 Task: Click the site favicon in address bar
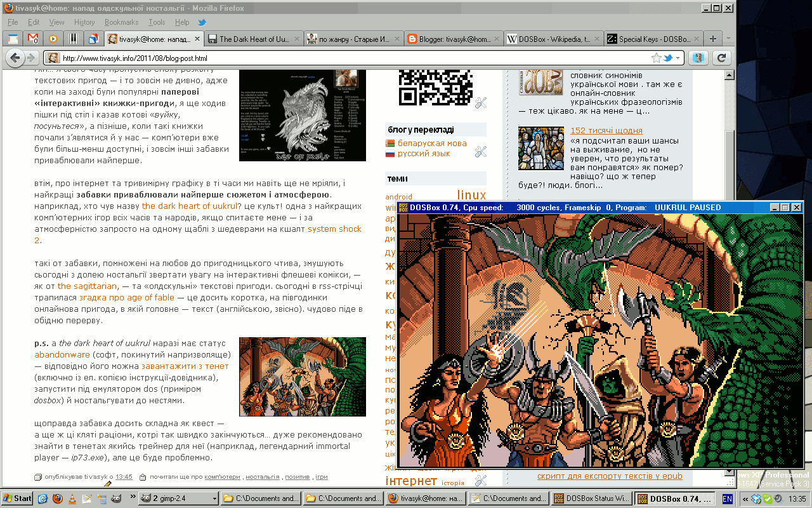point(53,58)
